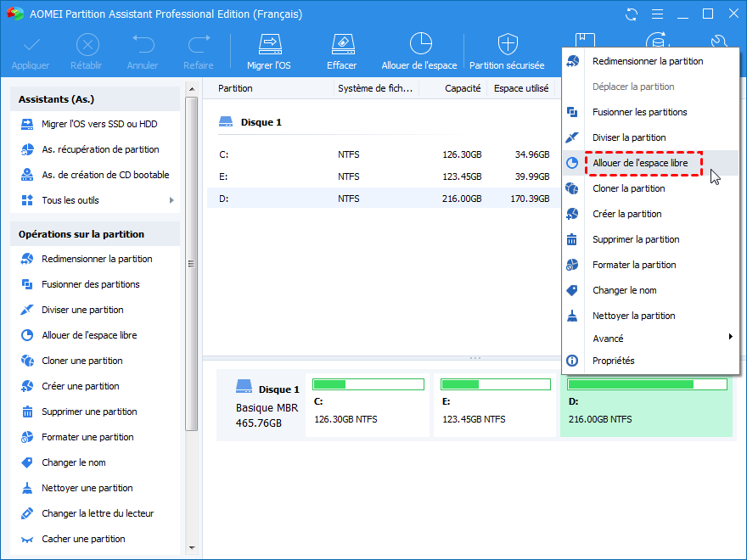Select the C: partition row in list
The image size is (747, 560).
click(384, 154)
